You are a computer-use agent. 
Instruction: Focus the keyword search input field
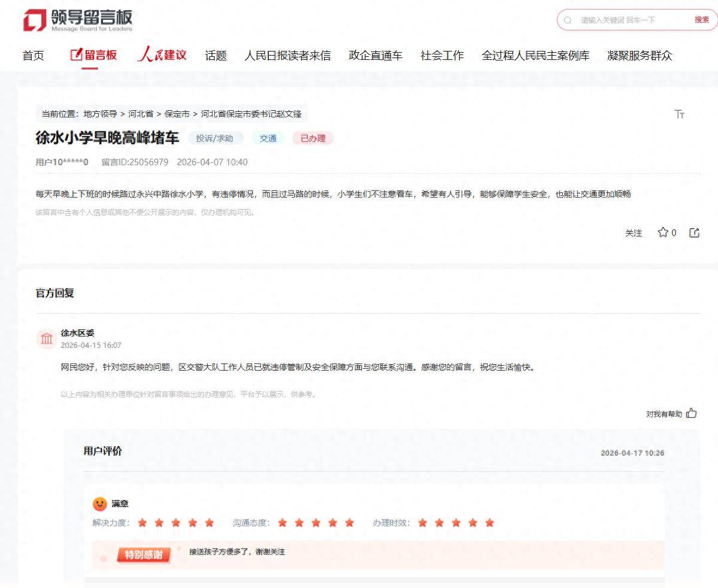coord(632,20)
